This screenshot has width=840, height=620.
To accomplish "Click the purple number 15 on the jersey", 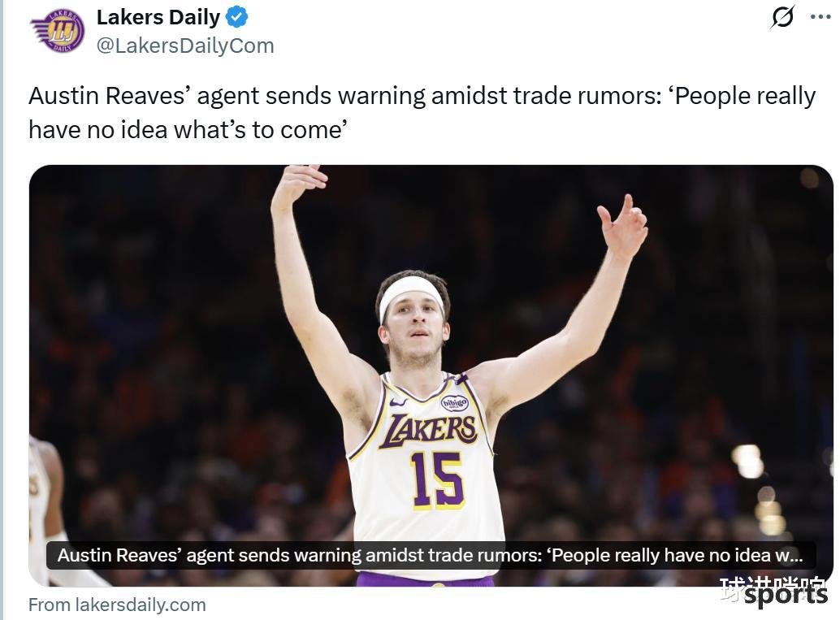I will [436, 480].
